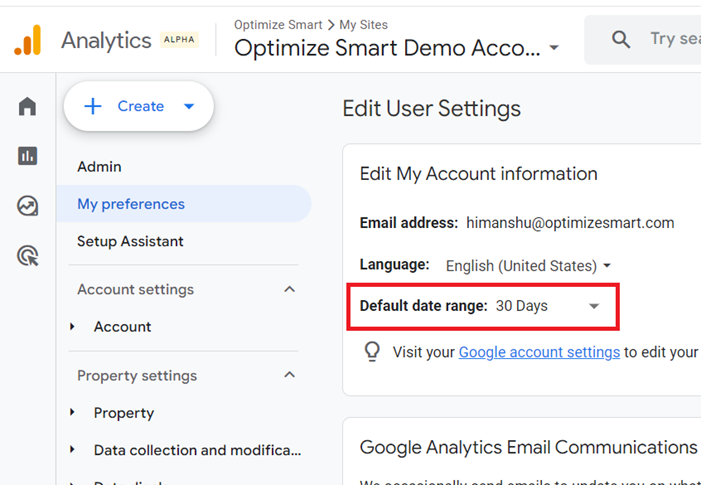
Task: Open the Advertising cursor target icon
Action: (x=28, y=256)
